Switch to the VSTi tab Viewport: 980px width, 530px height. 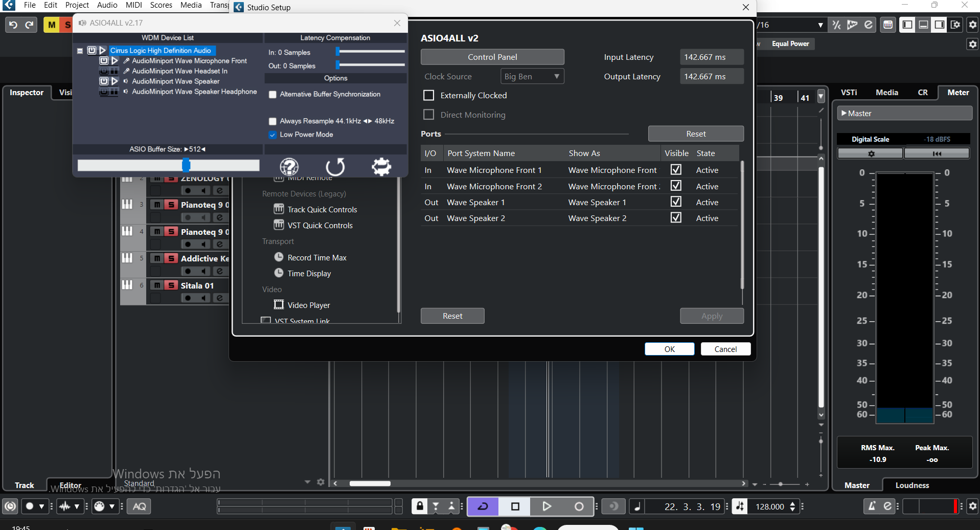pyautogui.click(x=849, y=93)
